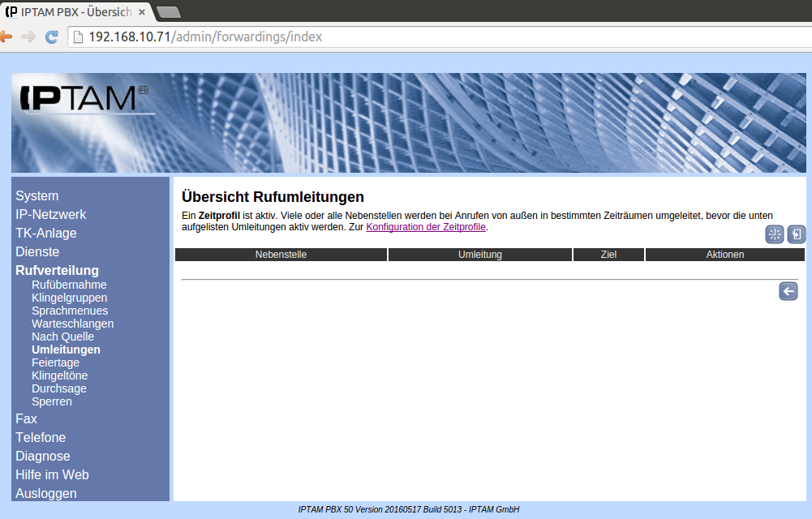Click the blue back arrow icon
Image resolution: width=812 pixels, height=519 pixels.
click(x=788, y=291)
